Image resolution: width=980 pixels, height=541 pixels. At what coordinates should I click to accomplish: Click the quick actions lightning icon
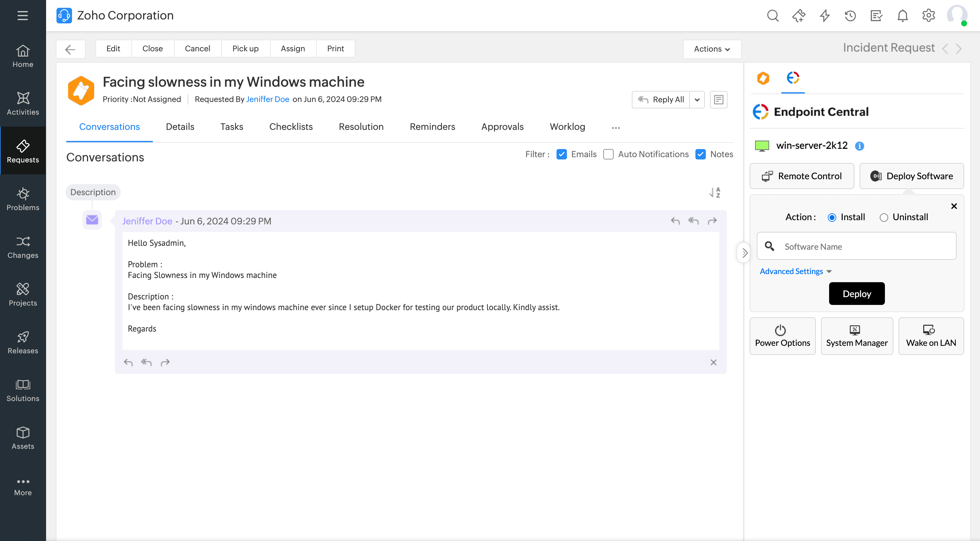[825, 16]
